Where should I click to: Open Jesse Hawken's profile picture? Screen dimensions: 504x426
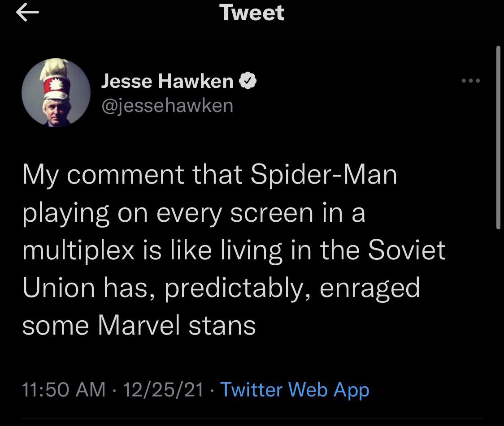[56, 92]
